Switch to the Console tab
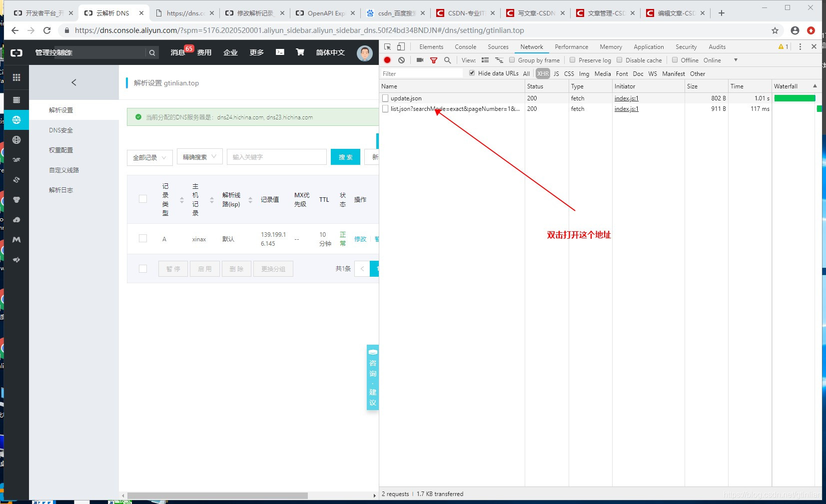This screenshot has width=826, height=504. (x=466, y=46)
